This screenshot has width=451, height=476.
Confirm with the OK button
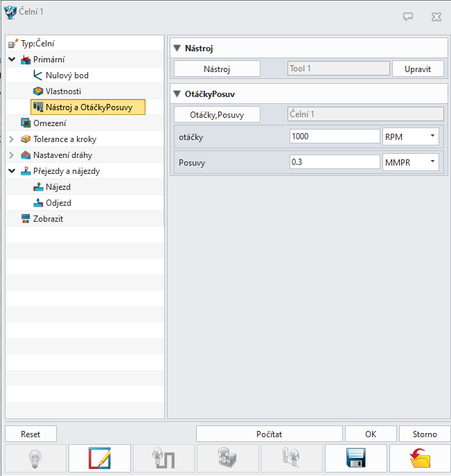[371, 434]
